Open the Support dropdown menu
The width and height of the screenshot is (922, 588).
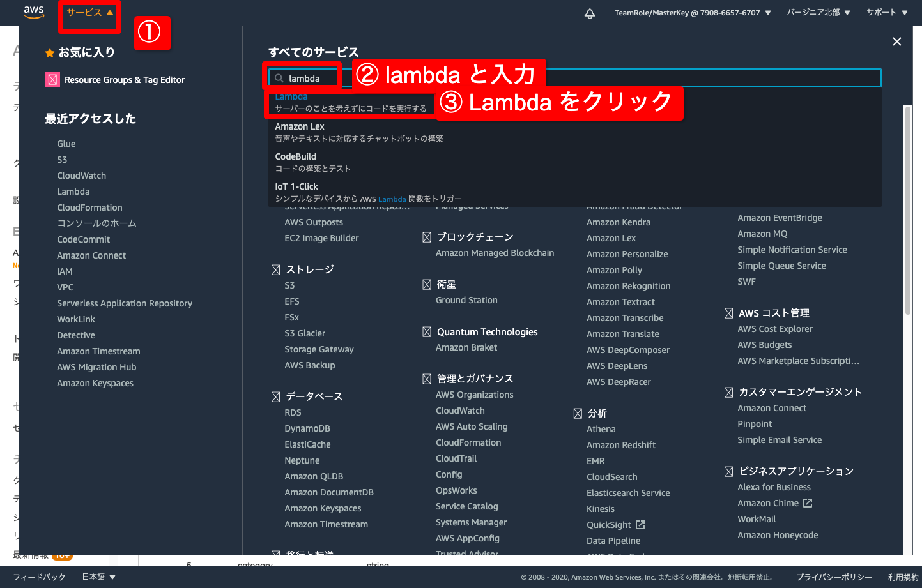[887, 13]
